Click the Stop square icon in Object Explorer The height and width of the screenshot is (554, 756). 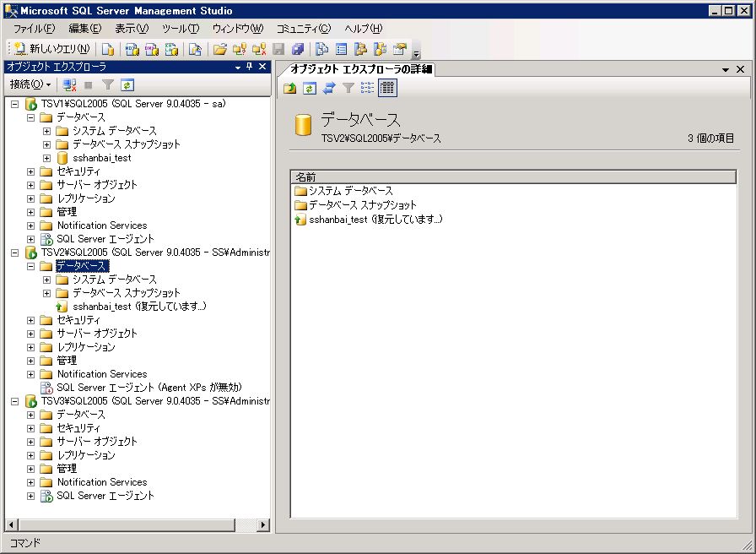click(x=89, y=85)
